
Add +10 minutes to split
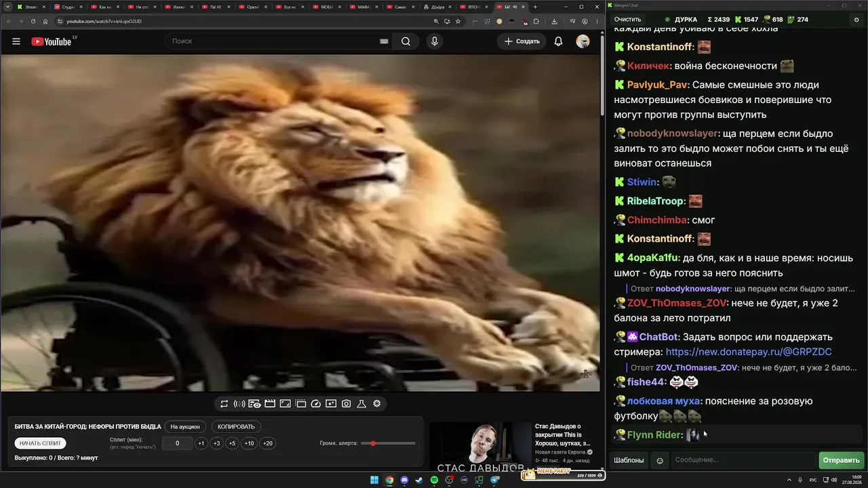tap(250, 443)
